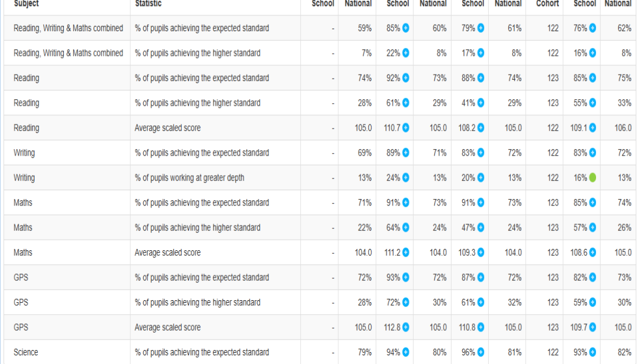Click blue icon next to 61% Reading higher standard

tap(406, 103)
